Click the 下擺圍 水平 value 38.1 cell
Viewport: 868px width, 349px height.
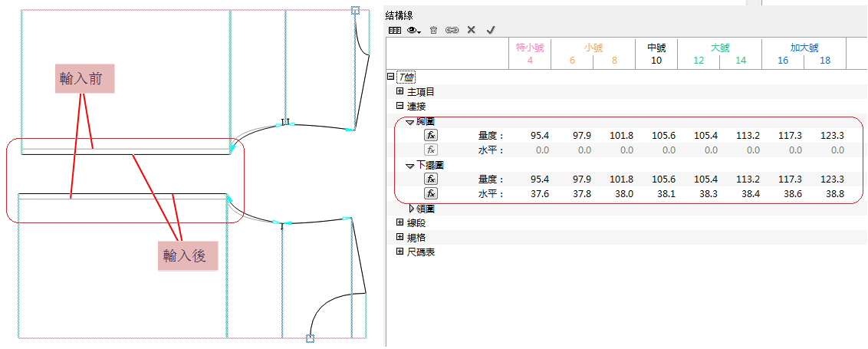point(663,195)
